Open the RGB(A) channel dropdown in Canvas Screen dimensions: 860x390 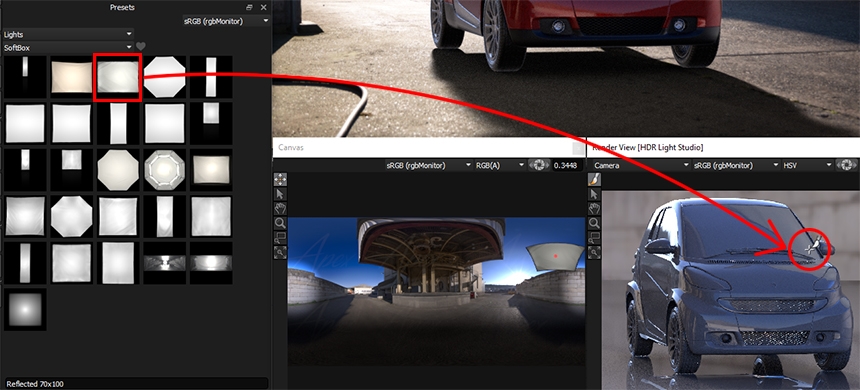[500, 165]
